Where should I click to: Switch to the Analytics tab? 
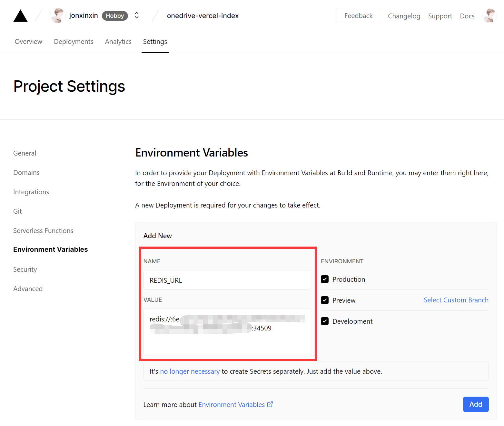point(118,42)
